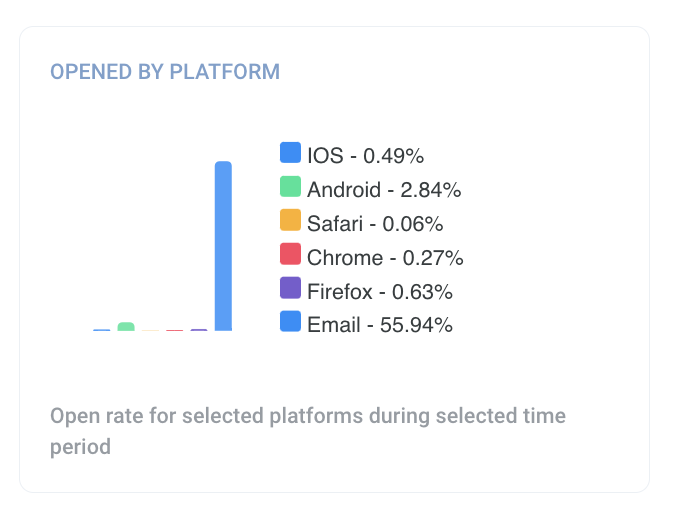The image size is (674, 512).
Task: Select the 'Firefox - 0.63%' legend label
Action: [380, 292]
